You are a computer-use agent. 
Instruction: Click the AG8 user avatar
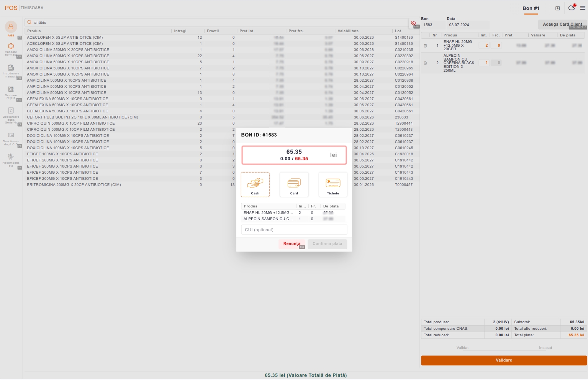click(x=11, y=26)
